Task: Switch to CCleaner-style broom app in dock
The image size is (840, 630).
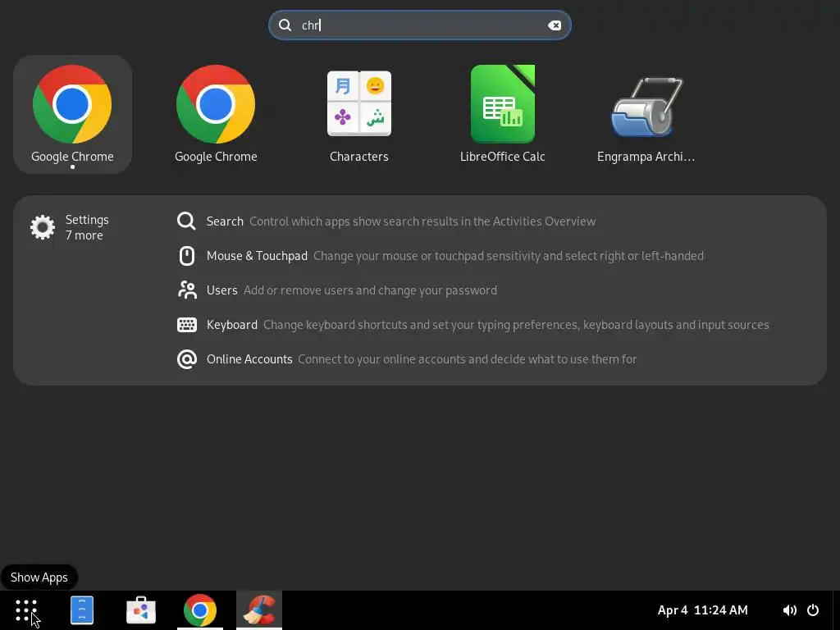Action: [x=258, y=610]
